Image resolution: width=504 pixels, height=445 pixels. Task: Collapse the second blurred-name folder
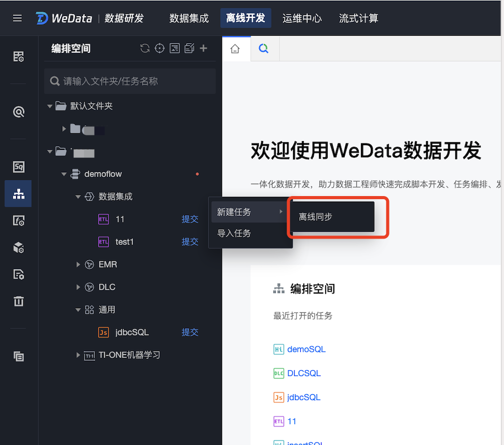(x=50, y=151)
